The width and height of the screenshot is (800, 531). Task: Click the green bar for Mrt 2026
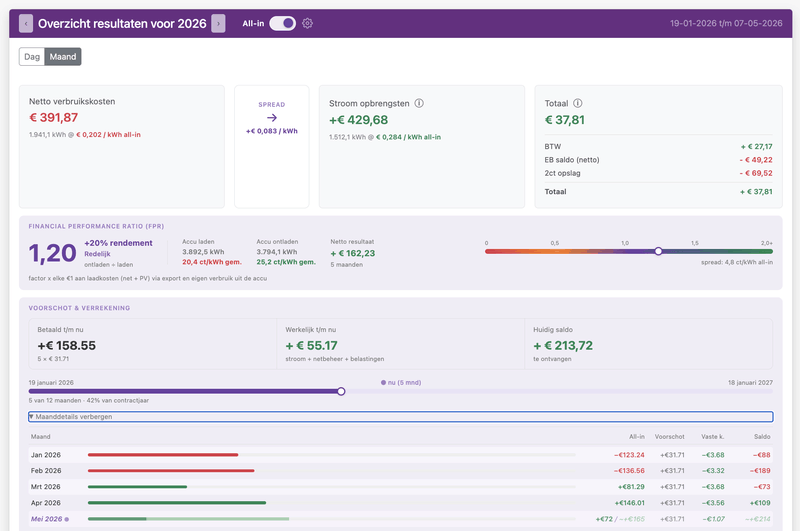pyautogui.click(x=137, y=487)
